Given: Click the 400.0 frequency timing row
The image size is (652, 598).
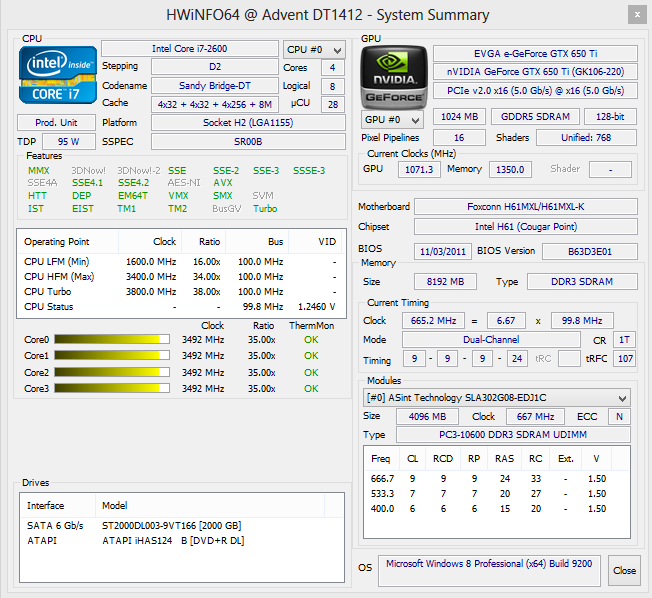Looking at the screenshot, I should 496,509.
